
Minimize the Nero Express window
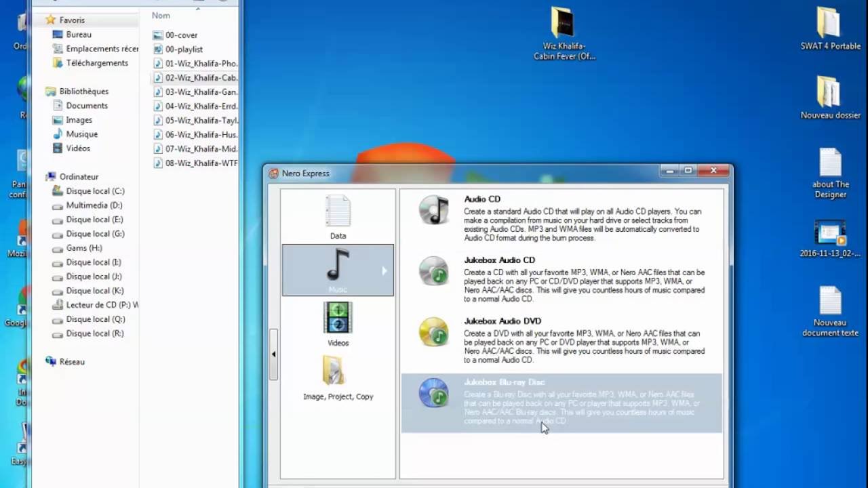pos(671,171)
